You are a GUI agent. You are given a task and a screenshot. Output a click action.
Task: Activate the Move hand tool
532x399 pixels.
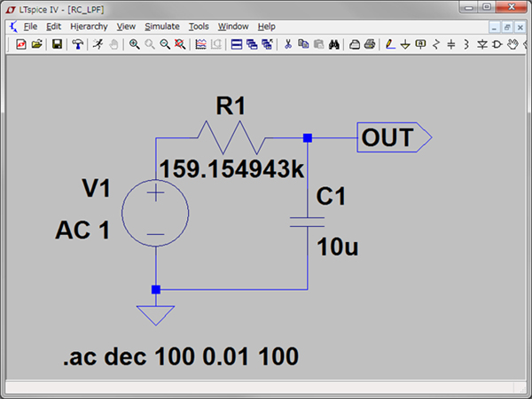click(512, 44)
